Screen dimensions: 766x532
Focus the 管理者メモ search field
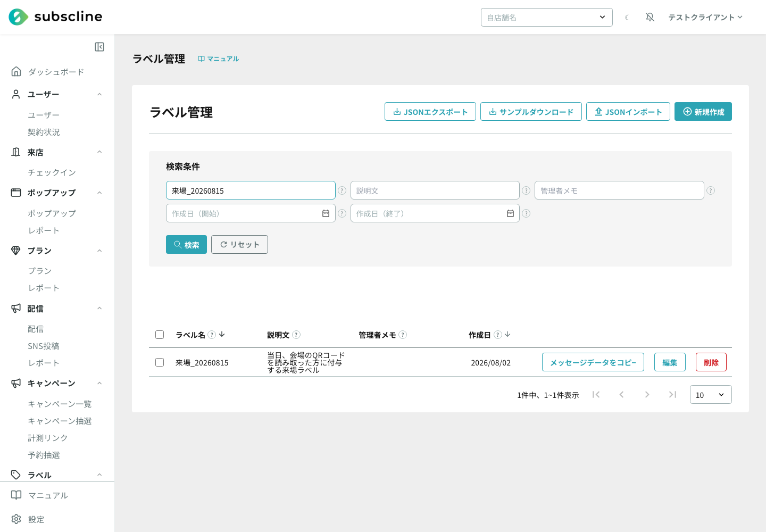[x=619, y=190]
